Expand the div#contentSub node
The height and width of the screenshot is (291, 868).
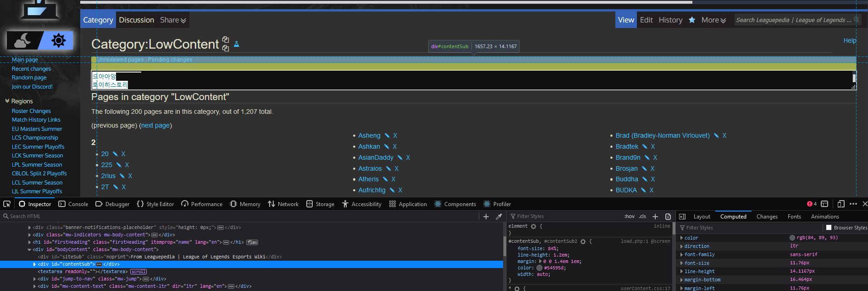coord(35,264)
